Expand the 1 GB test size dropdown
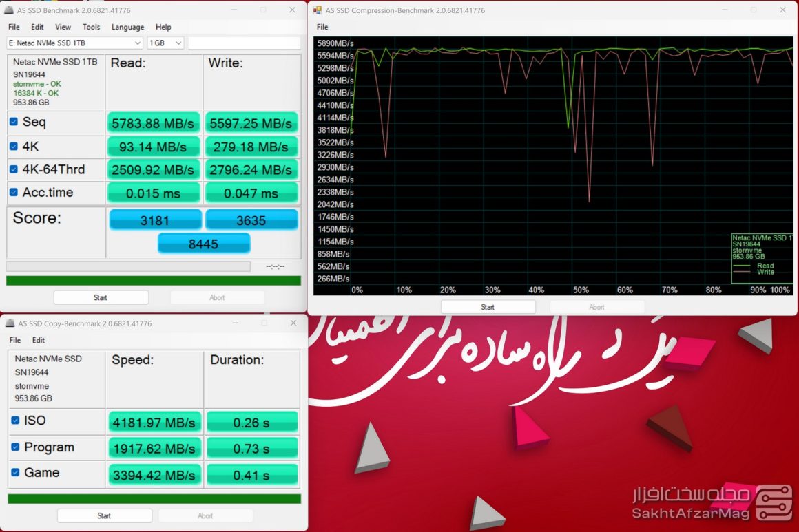 pyautogui.click(x=166, y=43)
